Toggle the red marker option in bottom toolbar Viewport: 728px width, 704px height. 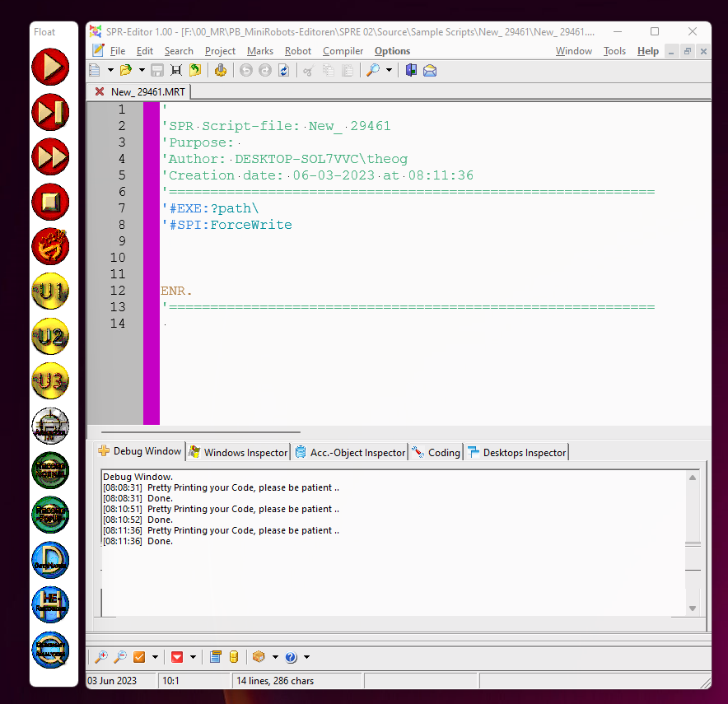point(177,657)
